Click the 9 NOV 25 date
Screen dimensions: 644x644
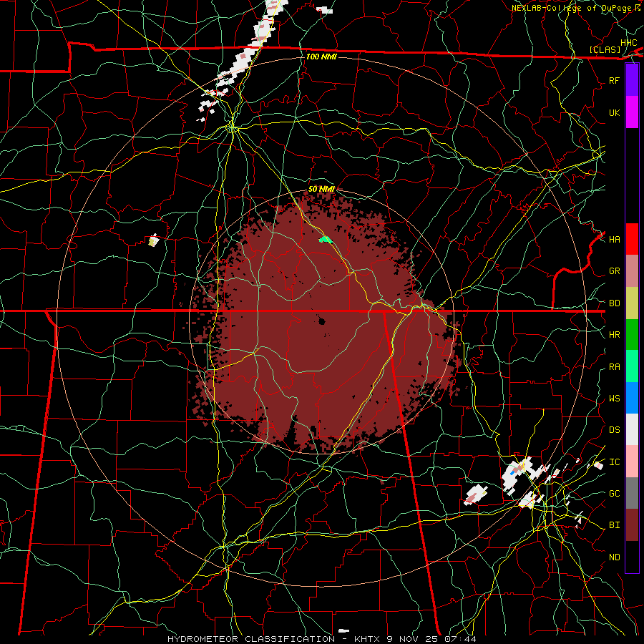413,639
